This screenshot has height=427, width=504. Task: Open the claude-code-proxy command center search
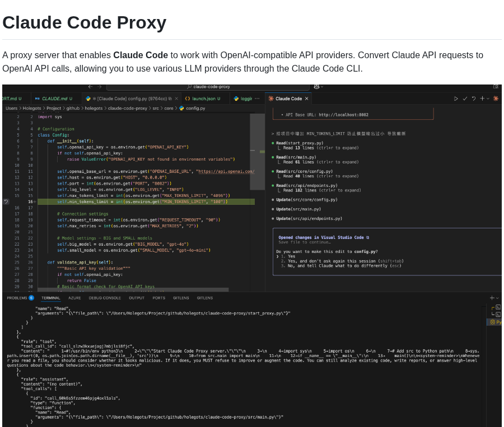(208, 87)
